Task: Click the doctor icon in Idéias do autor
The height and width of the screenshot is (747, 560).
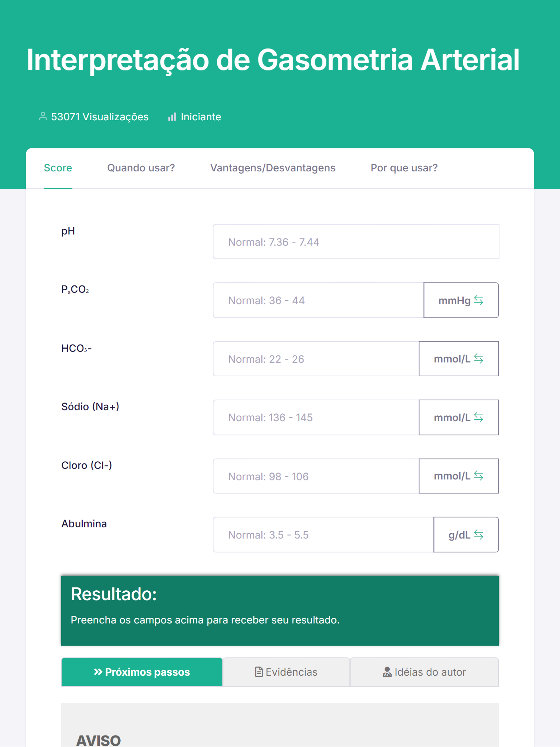Action: point(387,672)
